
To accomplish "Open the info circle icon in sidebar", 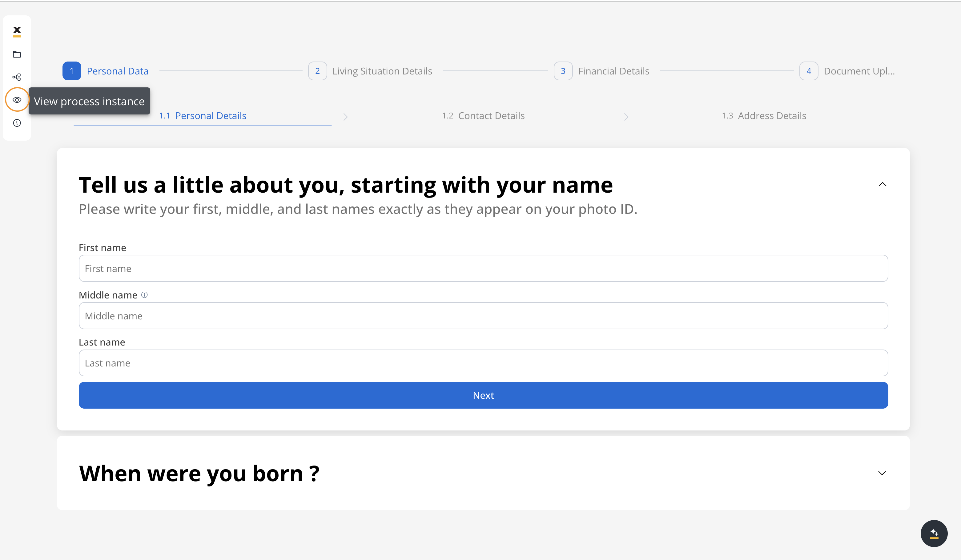I will pos(17,123).
